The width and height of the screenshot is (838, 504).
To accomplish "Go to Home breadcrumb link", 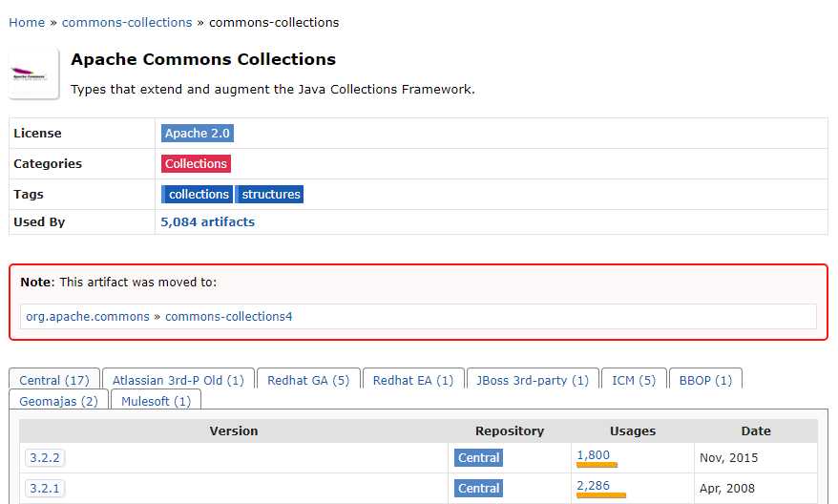I will point(27,22).
